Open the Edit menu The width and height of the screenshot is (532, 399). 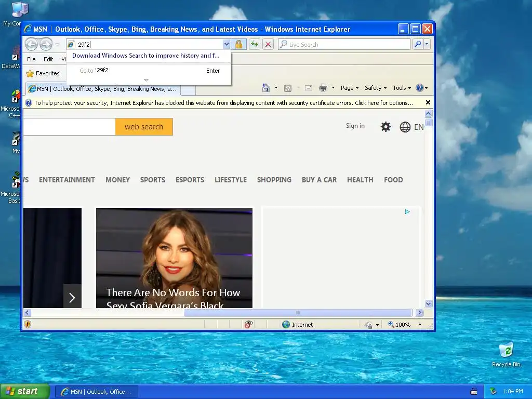point(48,59)
